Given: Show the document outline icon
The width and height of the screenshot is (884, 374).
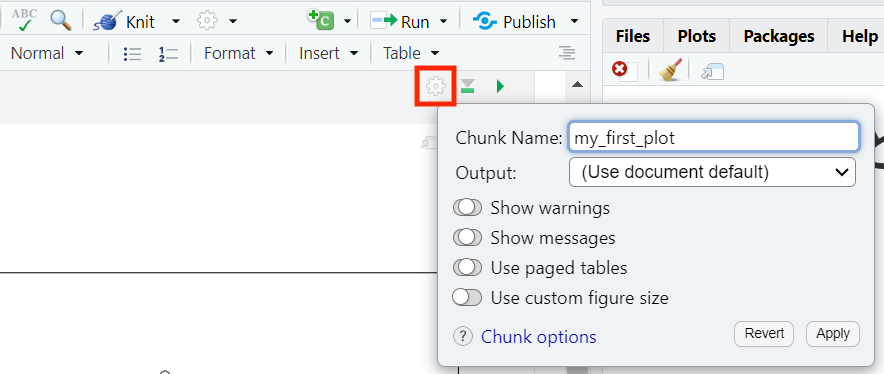Looking at the screenshot, I should coord(567,54).
